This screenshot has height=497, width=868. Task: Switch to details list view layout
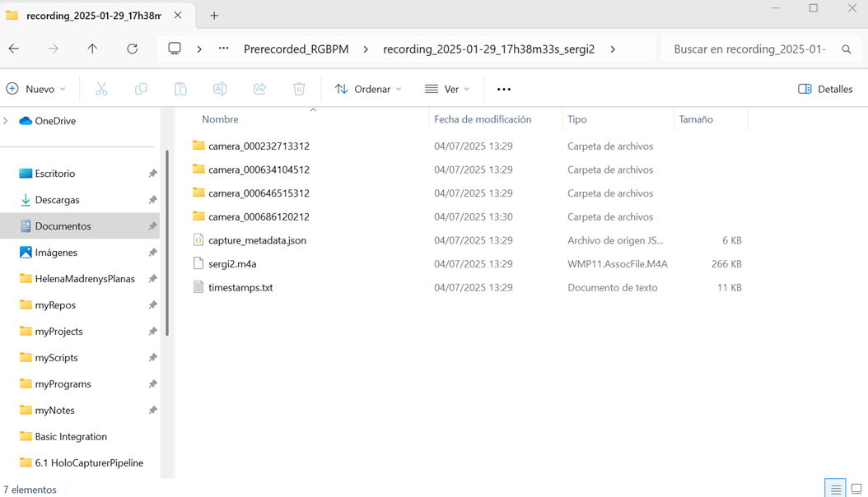point(835,489)
